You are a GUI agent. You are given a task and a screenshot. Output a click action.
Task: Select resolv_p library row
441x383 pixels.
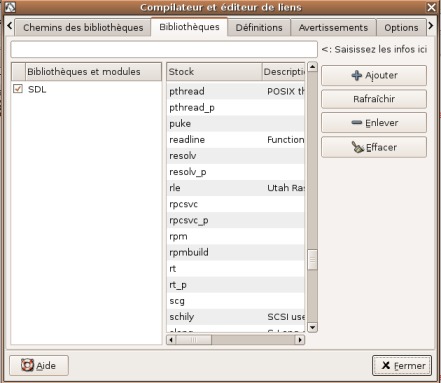click(x=236, y=172)
